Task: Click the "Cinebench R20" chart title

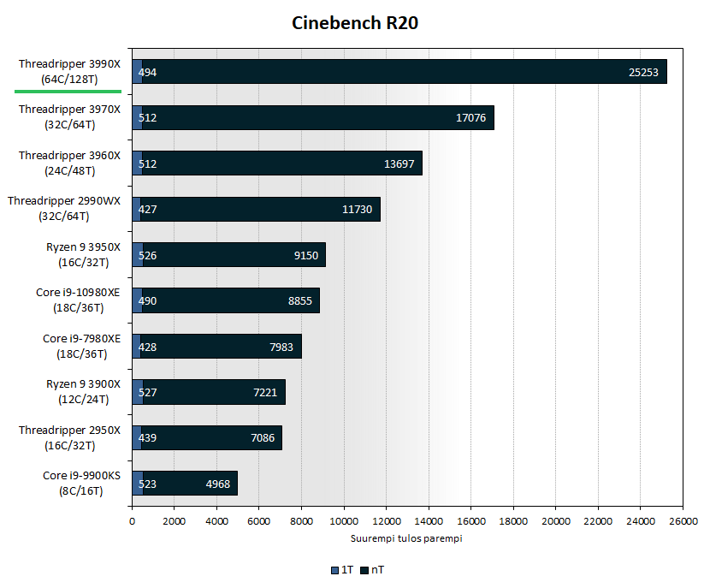Action: (354, 23)
